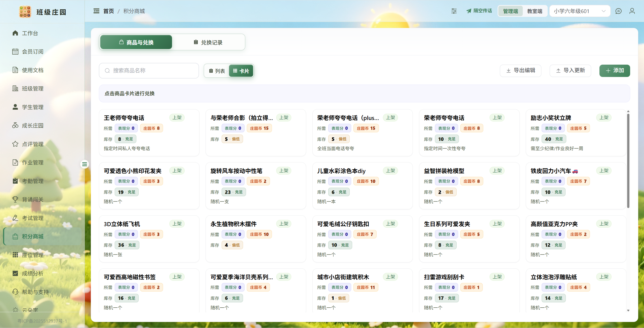
Task: Open the 3D立体纸飞机 card
Action: [149, 239]
